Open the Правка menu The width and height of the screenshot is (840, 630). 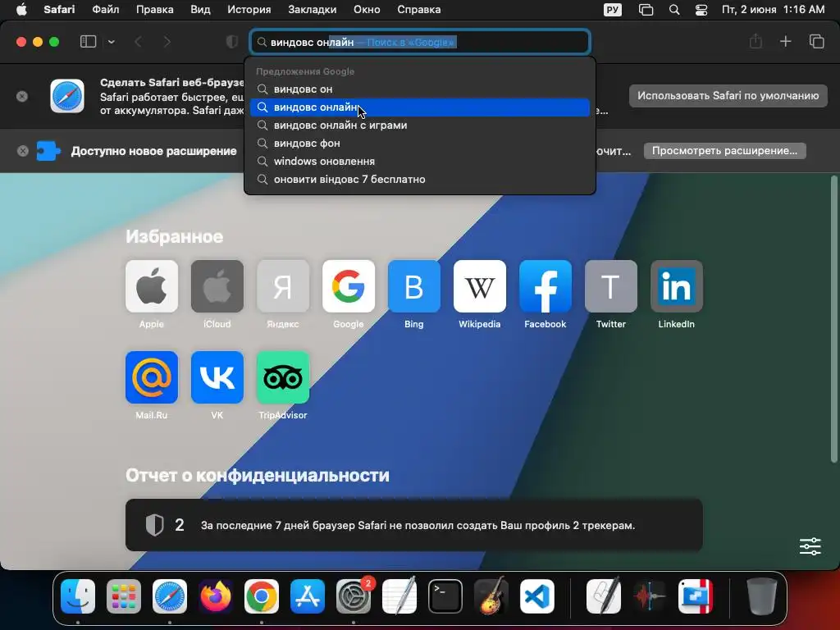tap(154, 10)
